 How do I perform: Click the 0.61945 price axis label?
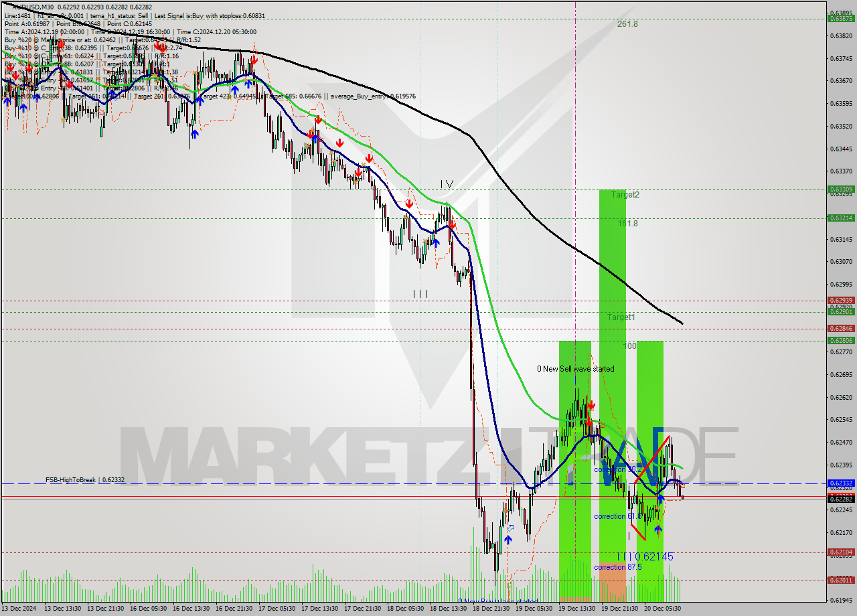pos(841,600)
